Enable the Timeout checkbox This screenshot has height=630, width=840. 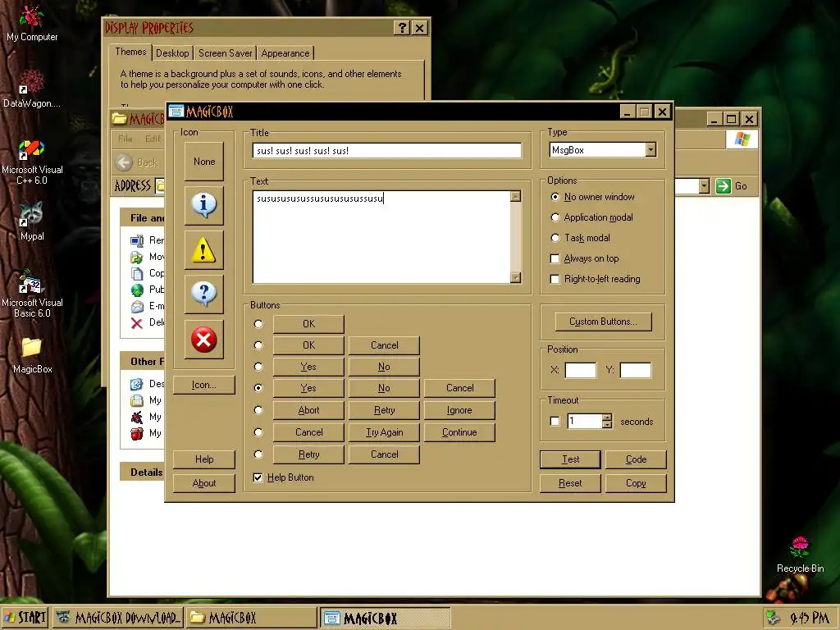pyautogui.click(x=555, y=421)
